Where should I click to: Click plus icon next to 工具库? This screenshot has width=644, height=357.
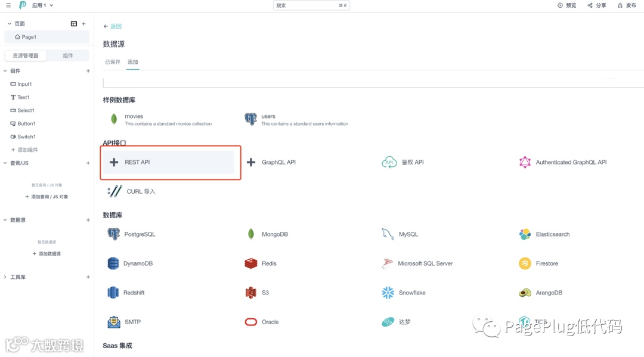(x=88, y=277)
